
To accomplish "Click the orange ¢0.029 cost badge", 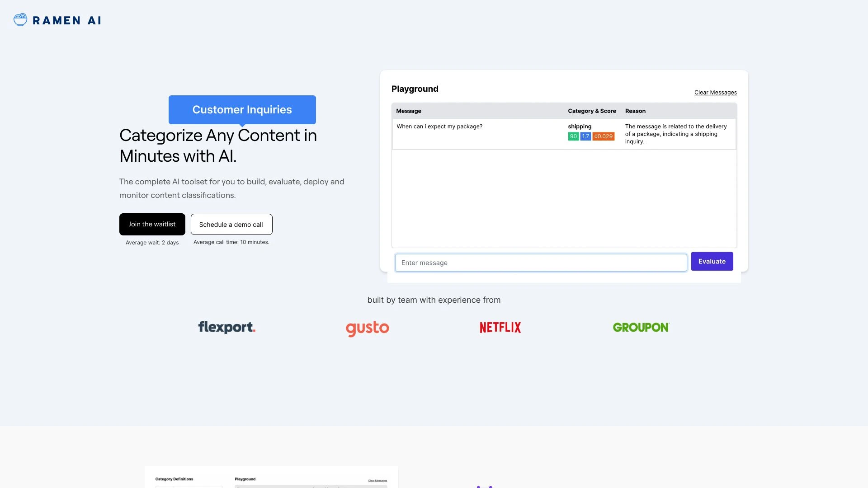I will (x=604, y=136).
